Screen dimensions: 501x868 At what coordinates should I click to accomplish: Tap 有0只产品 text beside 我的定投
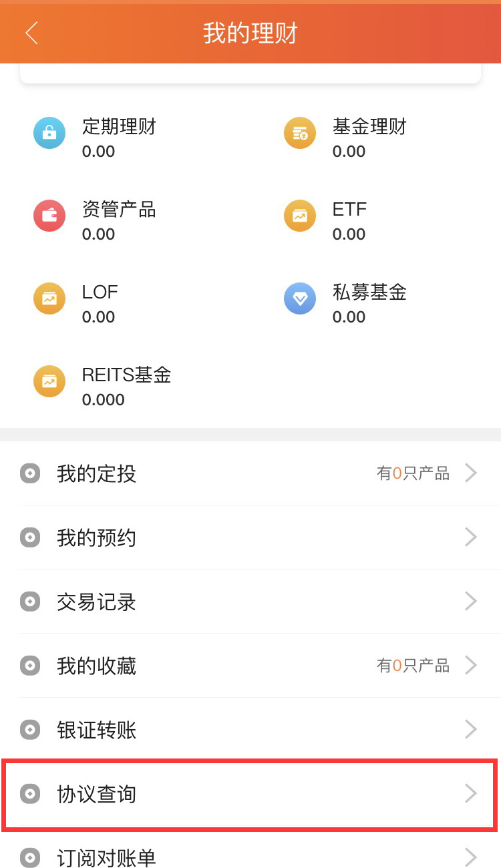click(x=413, y=473)
